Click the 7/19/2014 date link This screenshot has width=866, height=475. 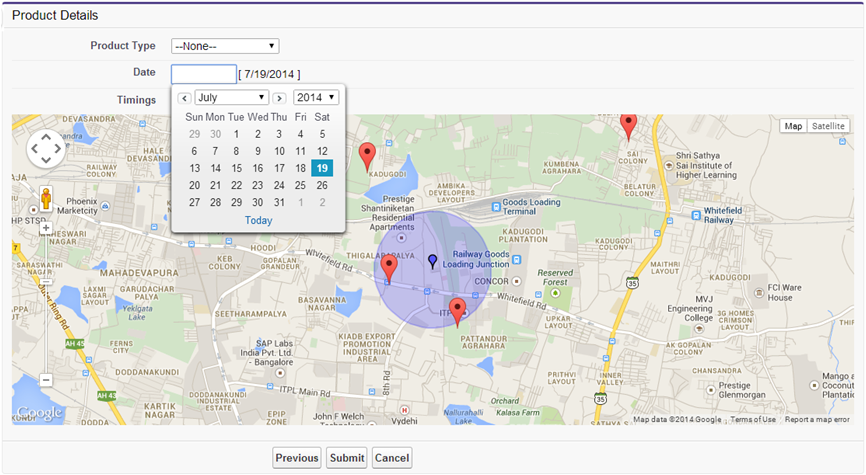coord(272,74)
